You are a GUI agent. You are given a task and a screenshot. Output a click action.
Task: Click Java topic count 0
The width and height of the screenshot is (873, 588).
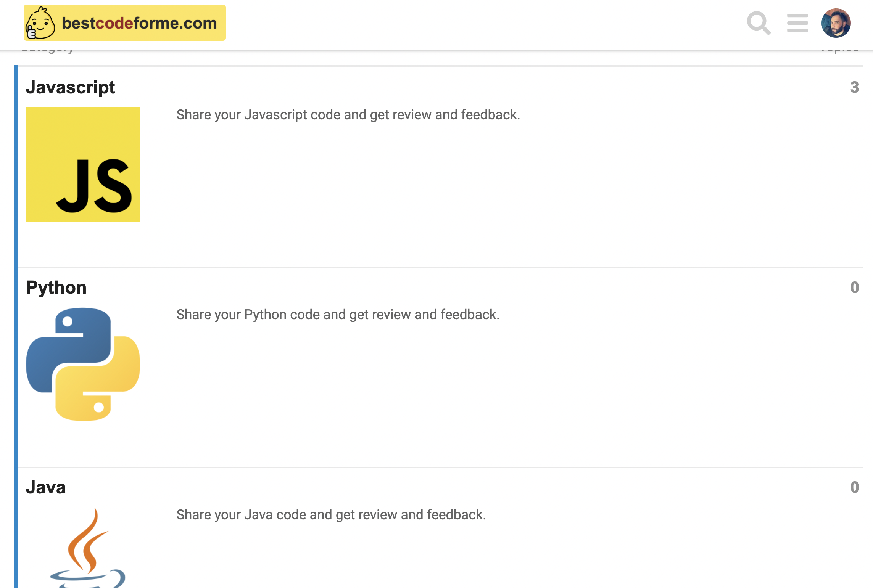tap(854, 487)
